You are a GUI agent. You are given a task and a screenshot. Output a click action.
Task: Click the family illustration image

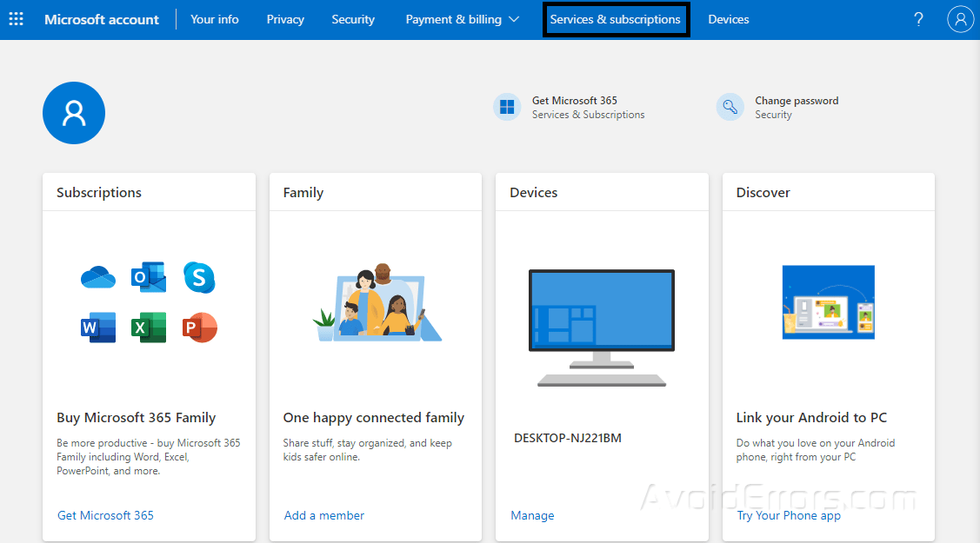point(377,302)
